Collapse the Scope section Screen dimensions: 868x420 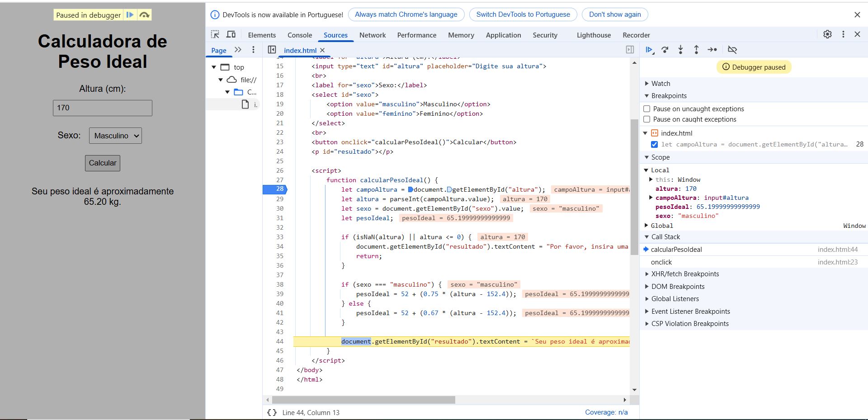647,157
